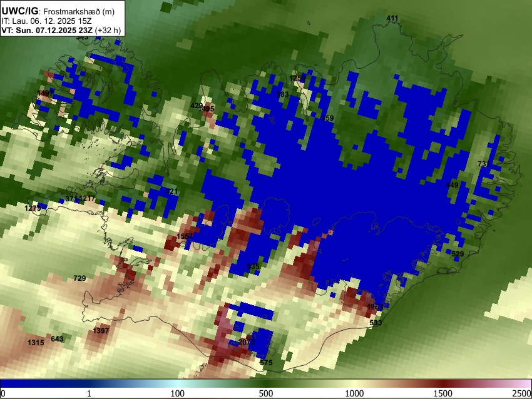Select the 535 value in the central south
The image size is (532, 399).
coord(253,266)
